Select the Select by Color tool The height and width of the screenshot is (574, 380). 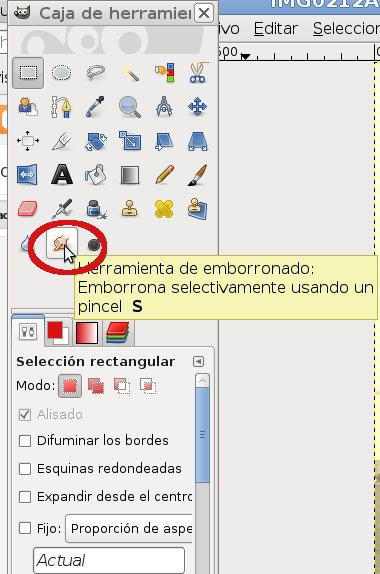(164, 73)
